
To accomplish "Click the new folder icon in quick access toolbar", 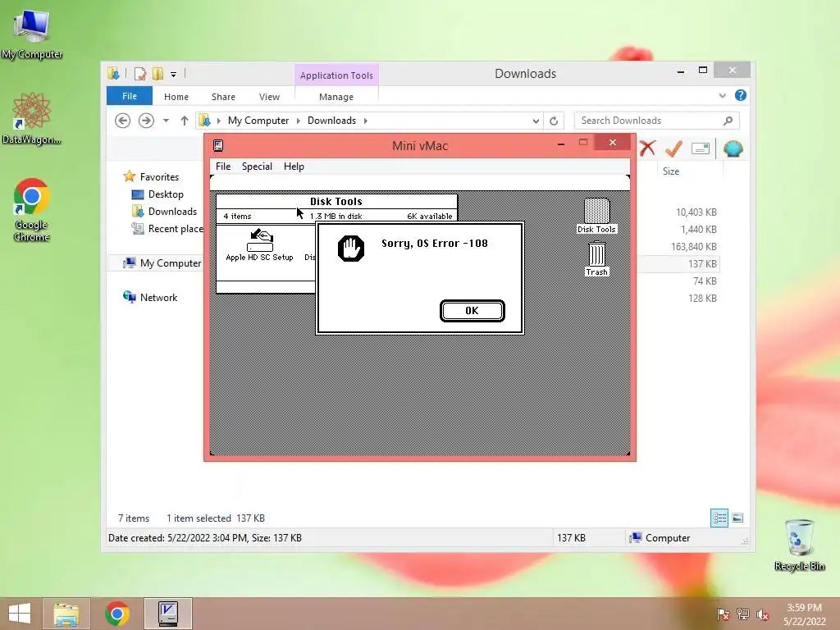I will tap(157, 74).
